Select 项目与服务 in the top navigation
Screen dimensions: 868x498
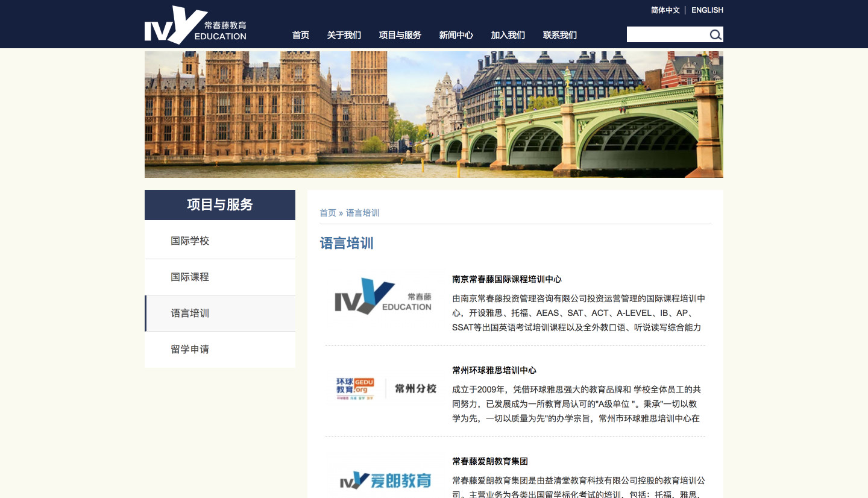pos(400,35)
